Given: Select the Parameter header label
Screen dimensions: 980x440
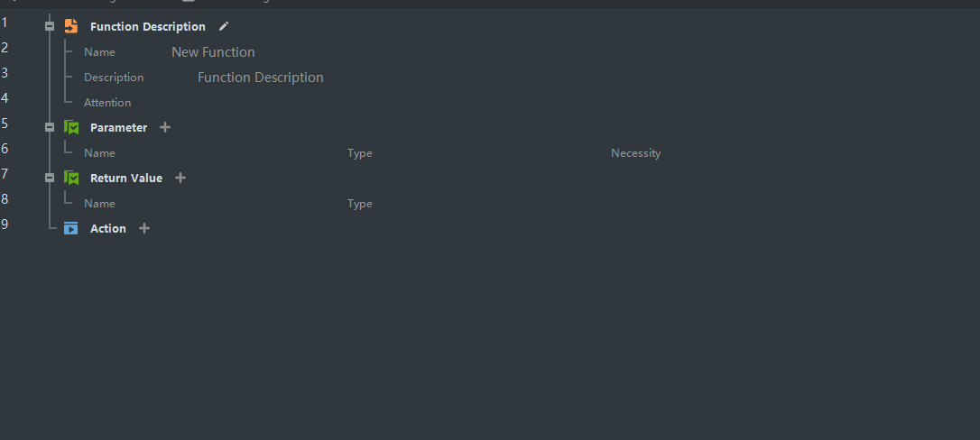Looking at the screenshot, I should (x=119, y=127).
